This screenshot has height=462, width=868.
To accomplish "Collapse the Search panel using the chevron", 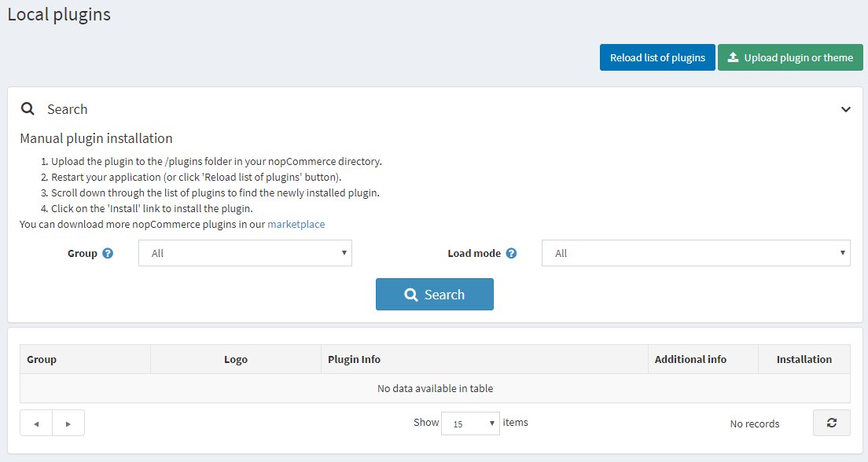I will click(x=846, y=108).
